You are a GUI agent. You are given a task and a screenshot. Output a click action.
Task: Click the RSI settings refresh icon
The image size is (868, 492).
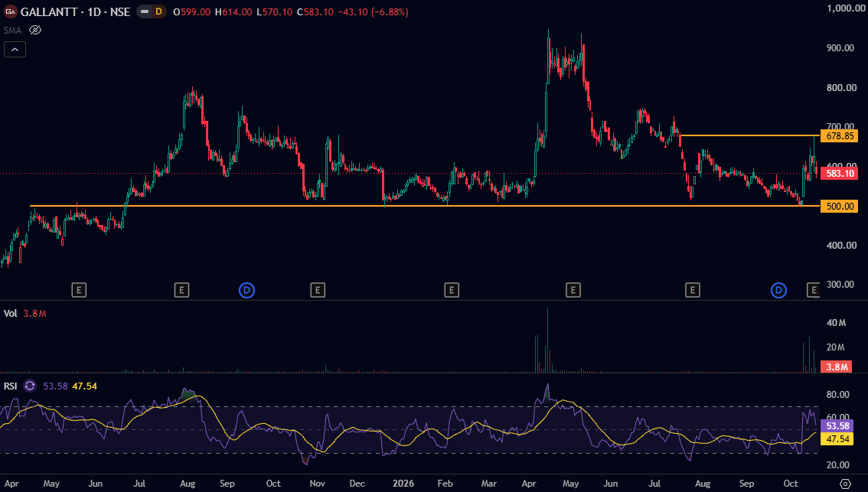tap(30, 386)
